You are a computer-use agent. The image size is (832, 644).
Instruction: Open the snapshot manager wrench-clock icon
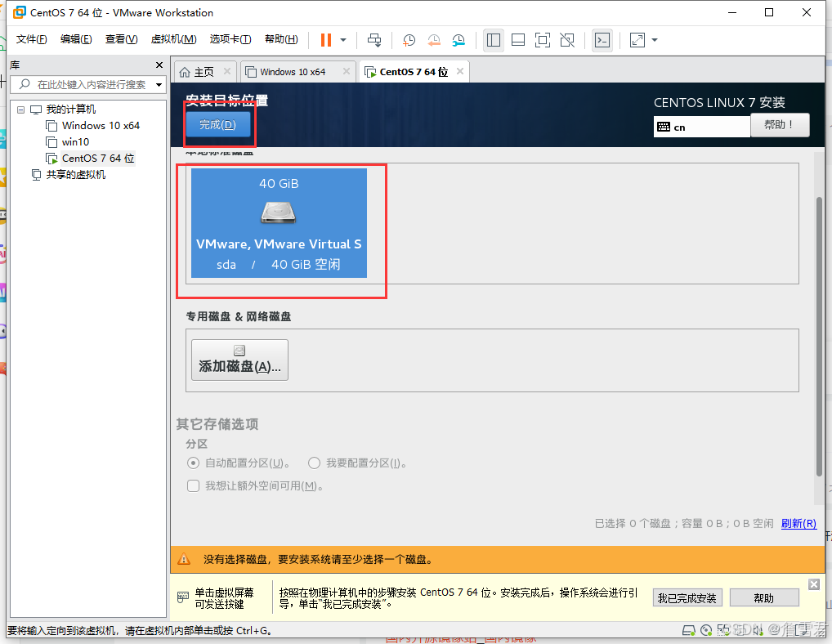coord(458,40)
